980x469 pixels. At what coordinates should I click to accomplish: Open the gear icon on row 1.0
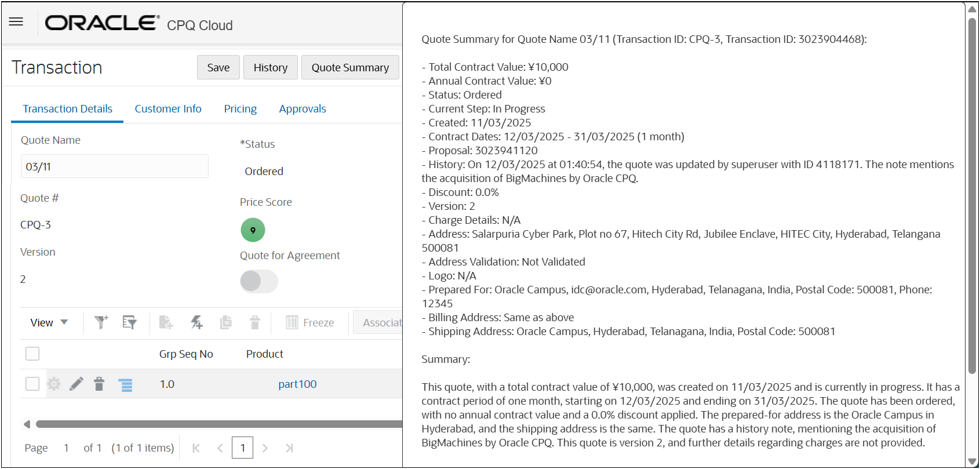click(x=54, y=384)
